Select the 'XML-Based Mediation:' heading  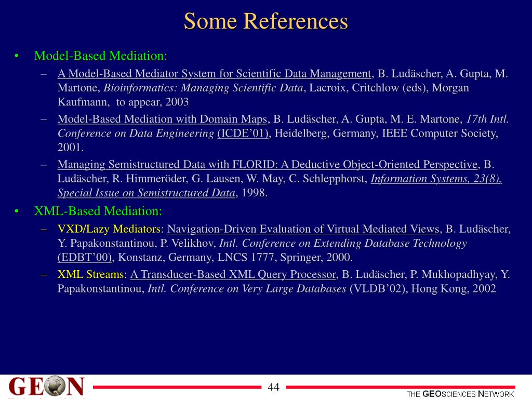click(98, 211)
